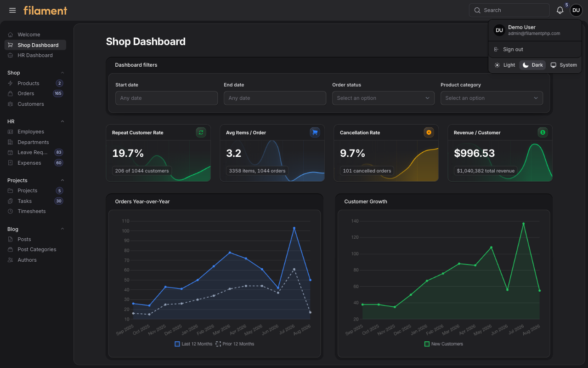588x368 pixels.
Task: Click the lightning icon beside Products
Action: coord(11,83)
